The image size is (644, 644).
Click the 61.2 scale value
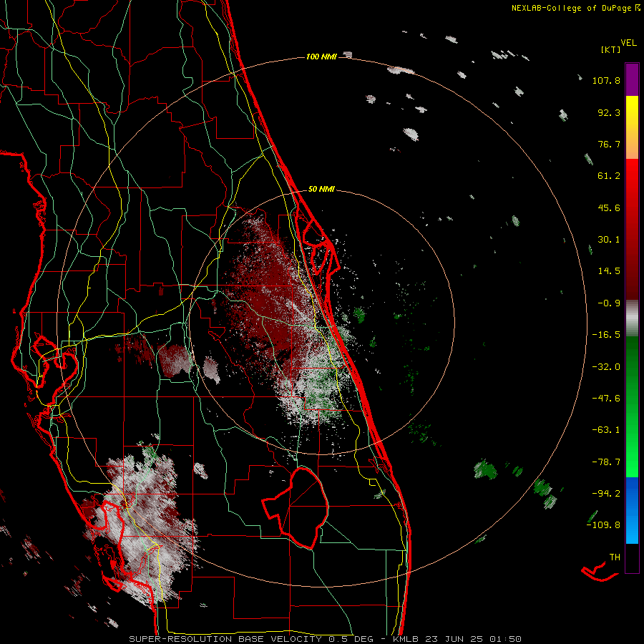609,176
